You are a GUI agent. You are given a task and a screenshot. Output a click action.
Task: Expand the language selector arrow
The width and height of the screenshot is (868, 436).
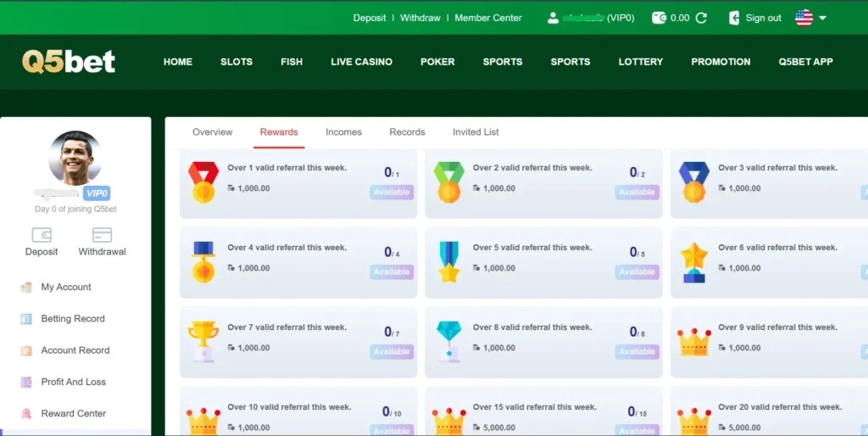pos(822,18)
